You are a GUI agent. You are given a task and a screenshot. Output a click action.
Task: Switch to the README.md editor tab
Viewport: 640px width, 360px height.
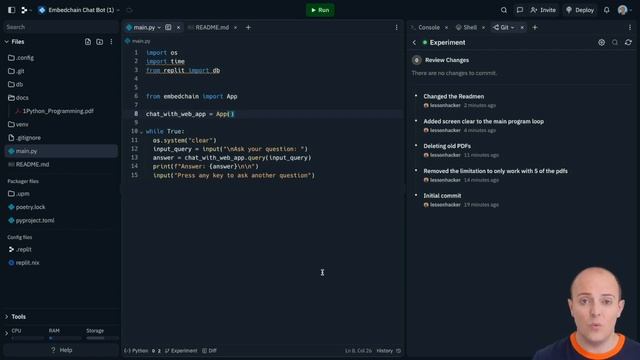[212, 27]
